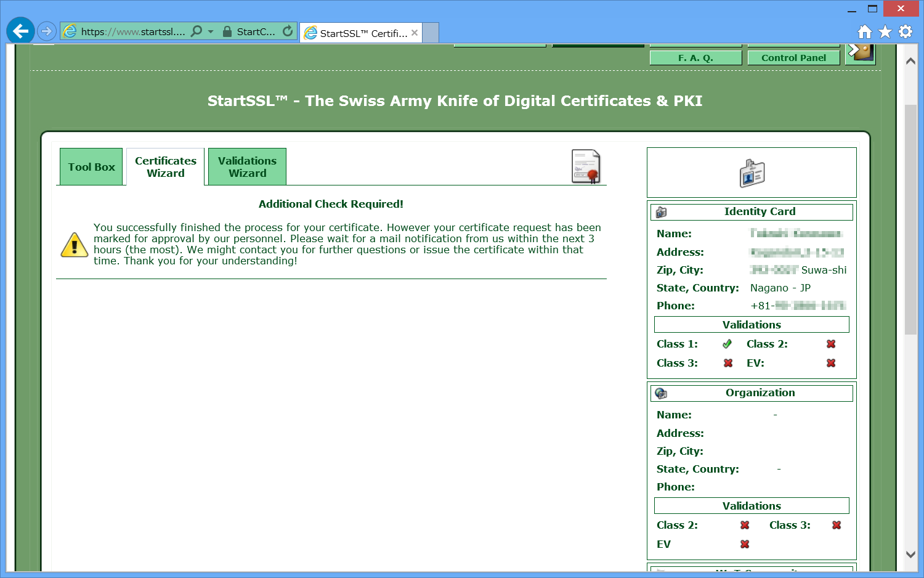Click the scrollbar up arrow
924x578 pixels.
(910, 62)
